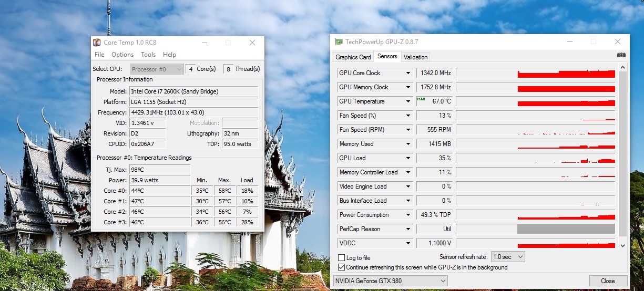Image resolution: width=644 pixels, height=291 pixels.
Task: Click the Frequency field 4429.31MHz
Action: click(x=194, y=112)
